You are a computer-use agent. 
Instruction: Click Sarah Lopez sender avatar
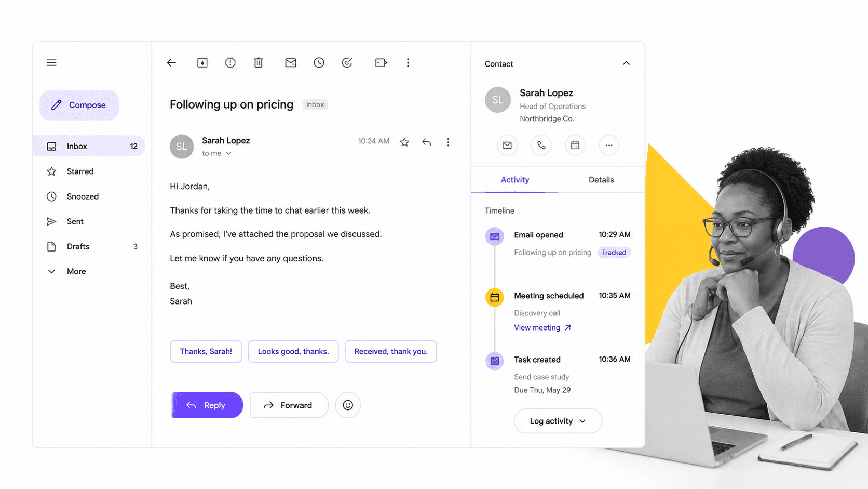pos(182,147)
